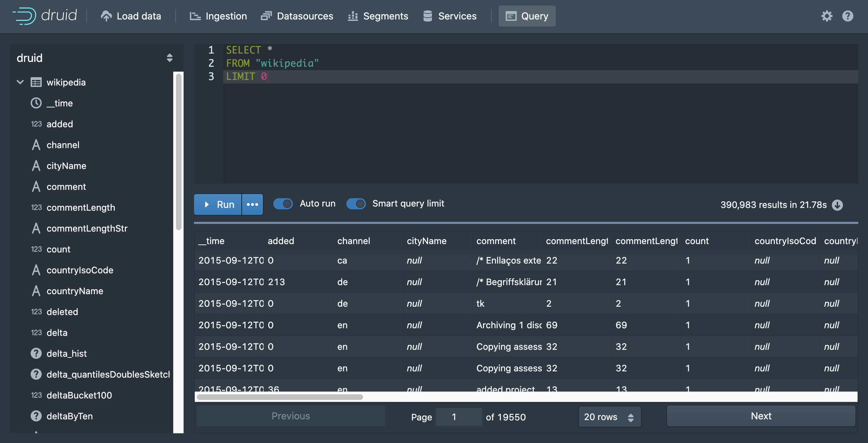Screen dimensions: 868x443
Task: Turn off Smart query limit
Action: (356, 204)
